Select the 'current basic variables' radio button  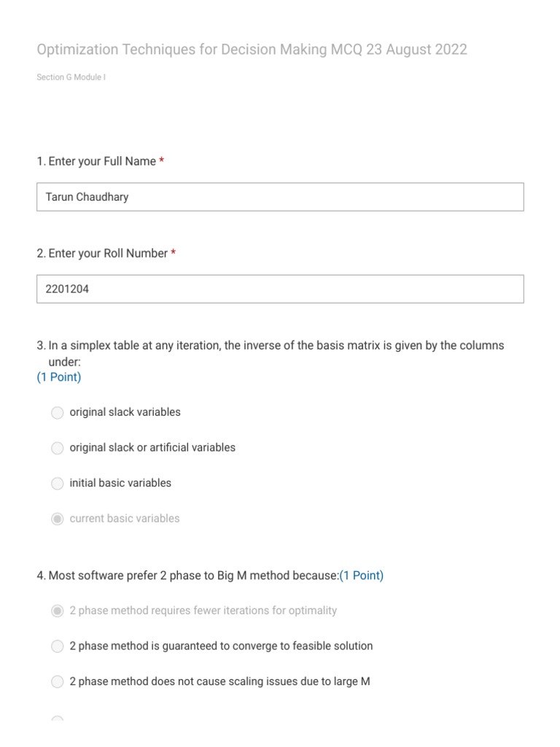point(57,519)
